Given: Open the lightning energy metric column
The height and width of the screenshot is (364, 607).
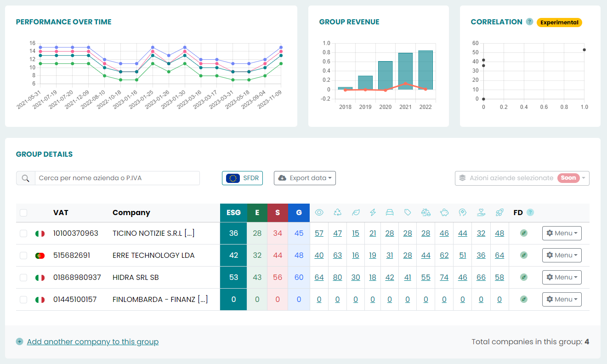Looking at the screenshot, I should click(373, 212).
